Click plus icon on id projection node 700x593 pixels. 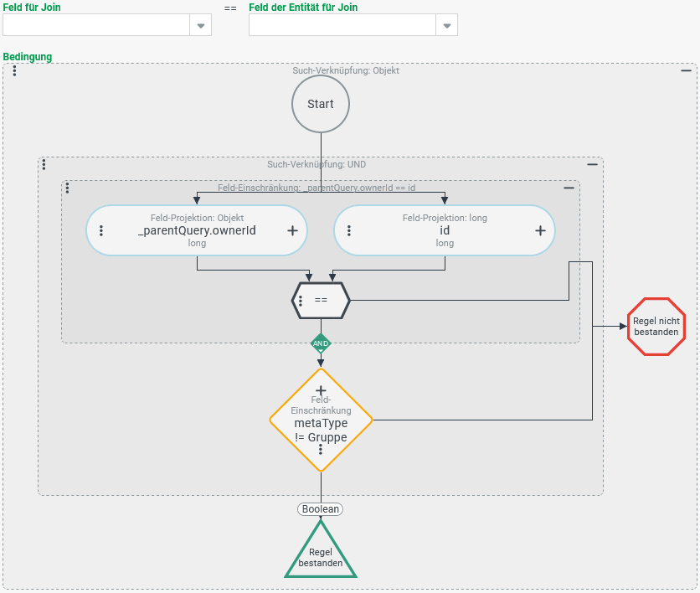(540, 230)
